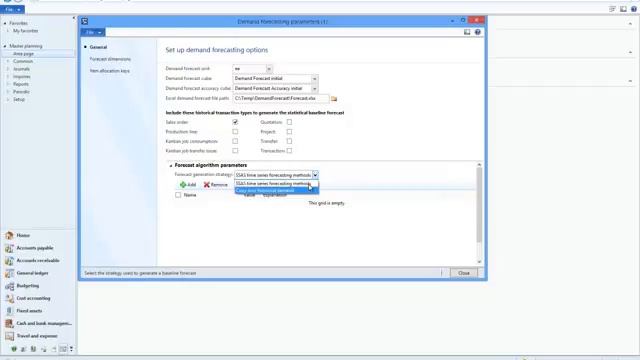
Task: Toggle the Forecast generation strategy dropdown arrow
Action: (x=315, y=175)
